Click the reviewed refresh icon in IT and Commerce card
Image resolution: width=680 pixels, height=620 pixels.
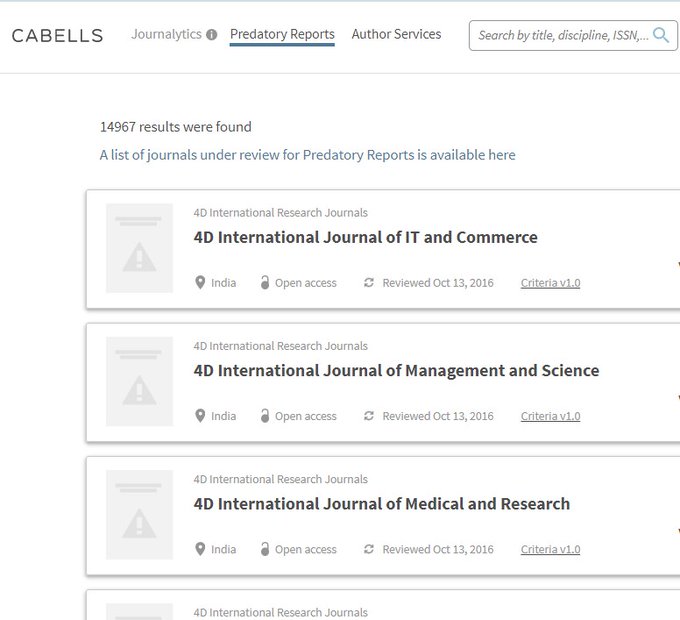coord(369,283)
